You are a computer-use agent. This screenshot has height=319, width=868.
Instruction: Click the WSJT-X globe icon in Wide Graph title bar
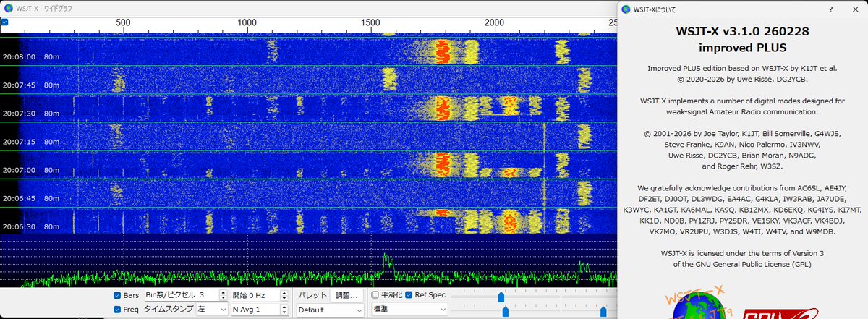tap(8, 9)
